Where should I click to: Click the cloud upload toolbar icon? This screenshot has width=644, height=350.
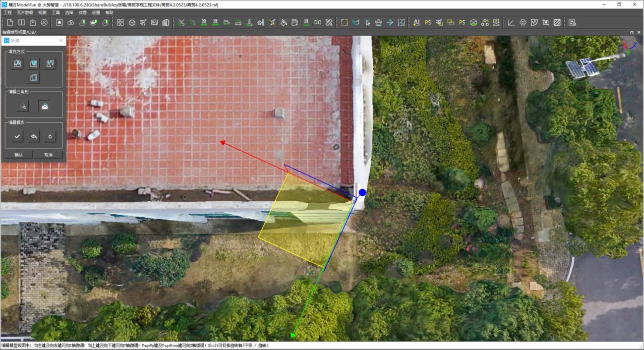[x=71, y=22]
